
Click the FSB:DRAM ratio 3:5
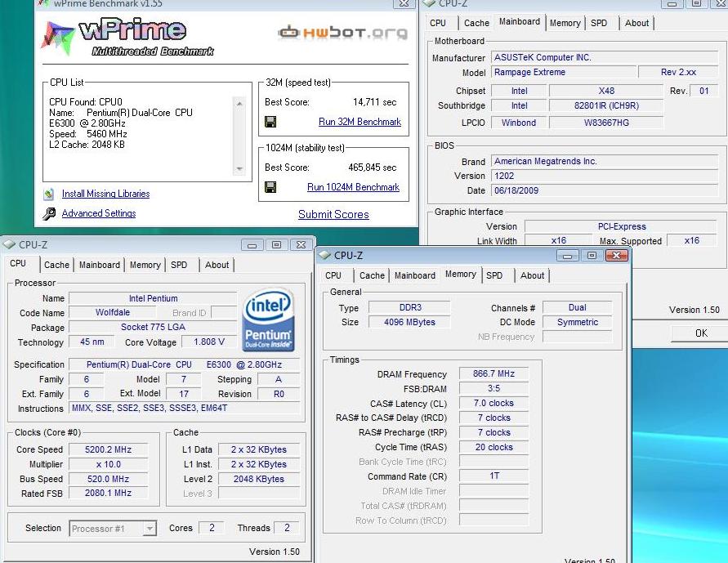pos(494,388)
